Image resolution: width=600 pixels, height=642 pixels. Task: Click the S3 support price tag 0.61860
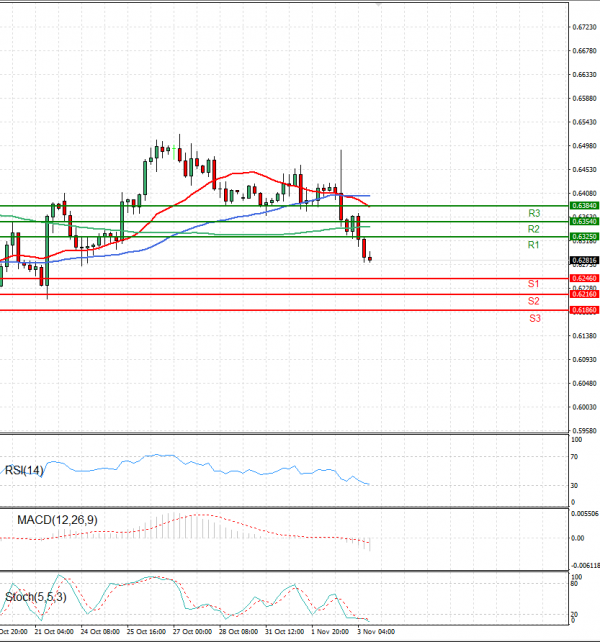coord(584,310)
